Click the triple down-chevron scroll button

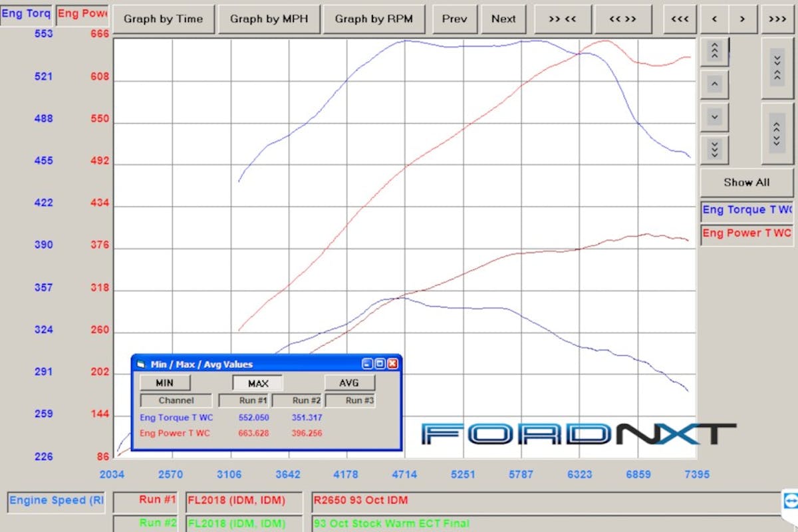714,150
